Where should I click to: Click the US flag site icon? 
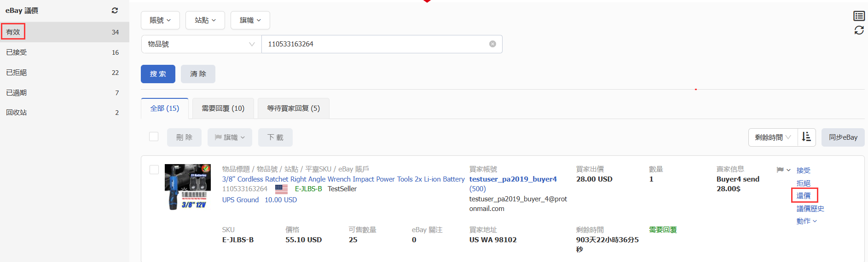281,189
